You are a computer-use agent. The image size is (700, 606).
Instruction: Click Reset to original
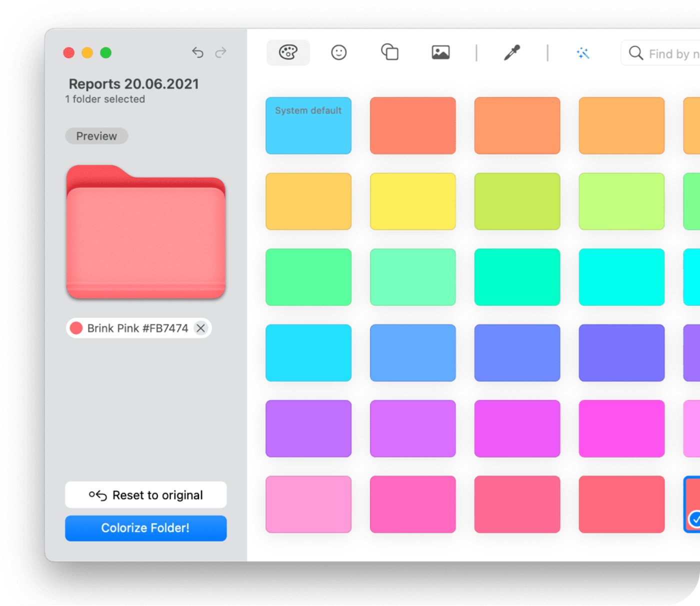(x=145, y=495)
